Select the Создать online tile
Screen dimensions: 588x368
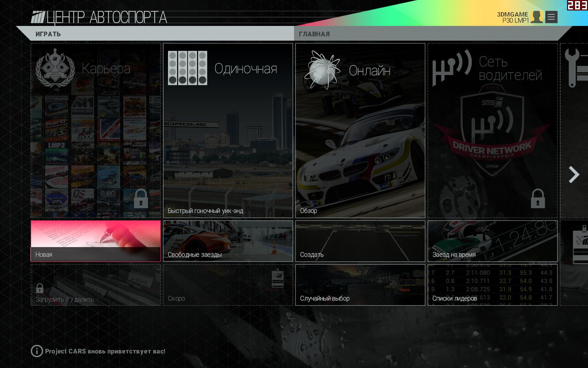tap(360, 241)
